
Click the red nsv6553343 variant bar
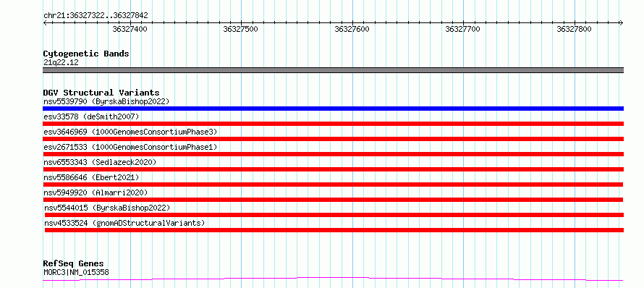(333, 169)
